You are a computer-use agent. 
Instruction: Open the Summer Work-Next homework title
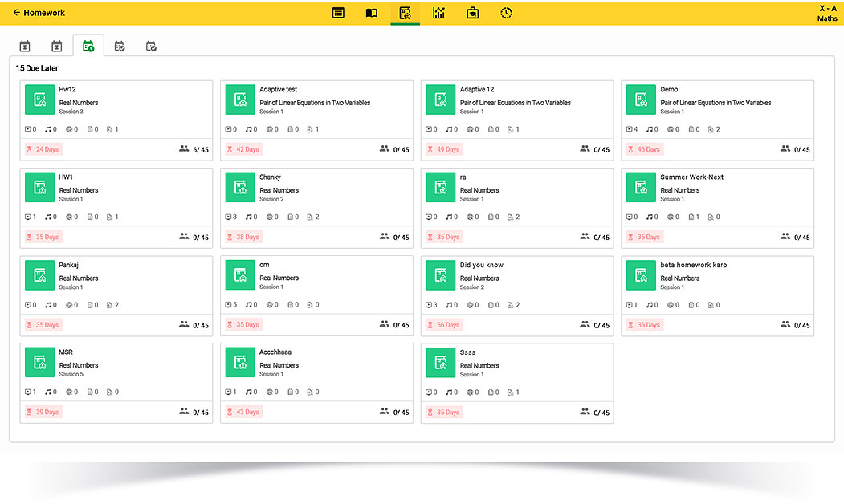coord(691,177)
